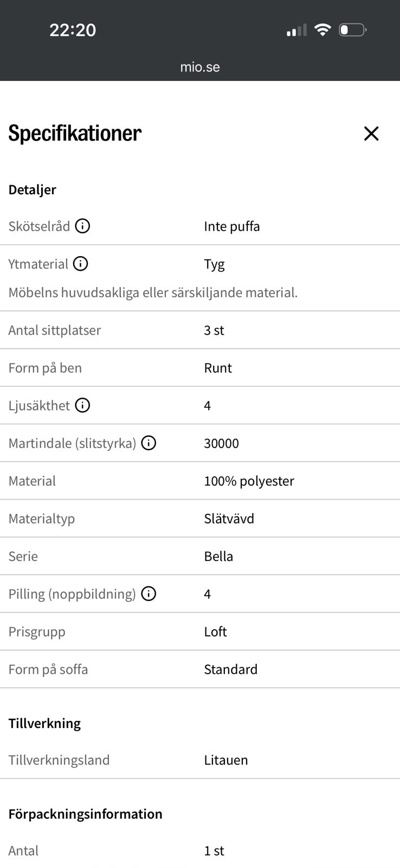Tap the Martindale value 30000

221,443
